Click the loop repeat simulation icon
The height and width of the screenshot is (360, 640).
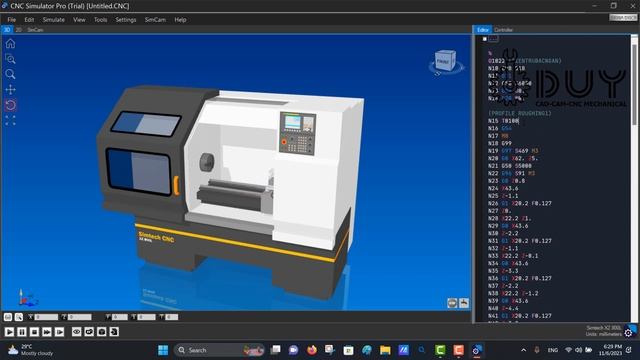click(89, 332)
